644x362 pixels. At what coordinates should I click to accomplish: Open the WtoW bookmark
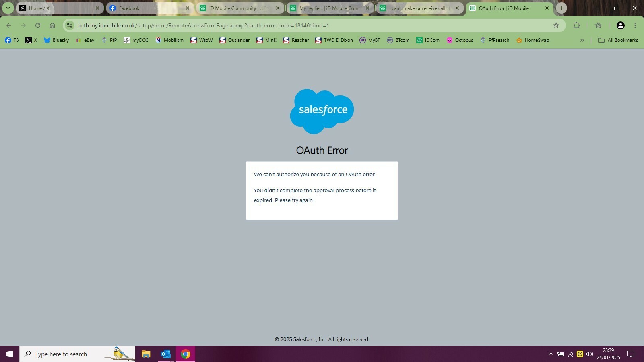coord(202,40)
